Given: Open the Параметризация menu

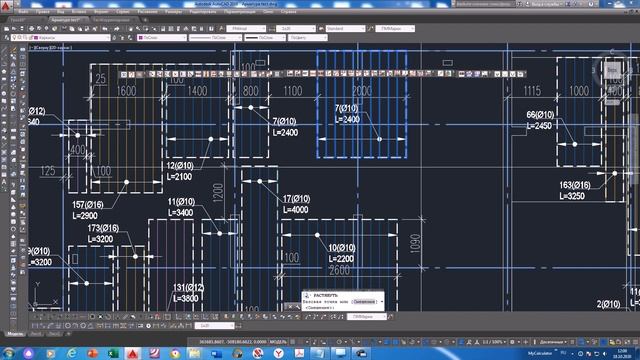Looking at the screenshot, I should (x=240, y=12).
